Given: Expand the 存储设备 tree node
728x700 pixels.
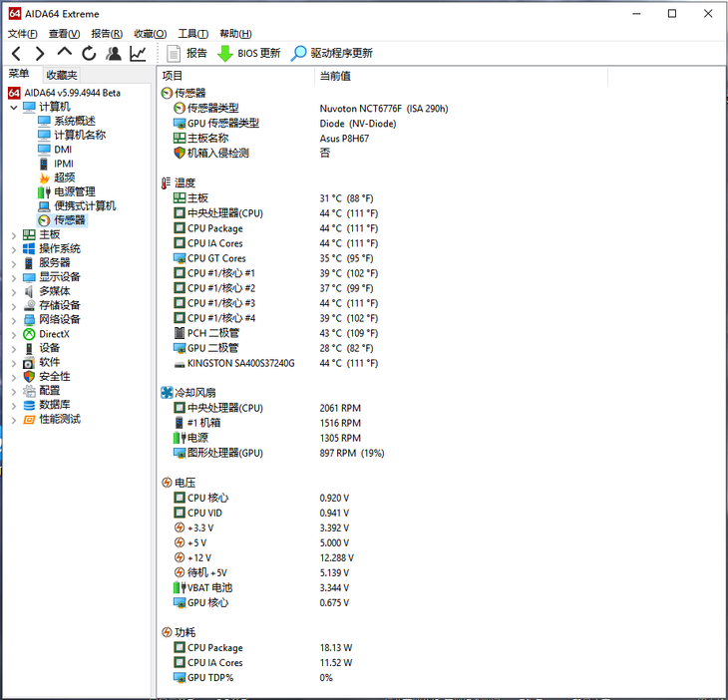Looking at the screenshot, I should click(x=14, y=306).
